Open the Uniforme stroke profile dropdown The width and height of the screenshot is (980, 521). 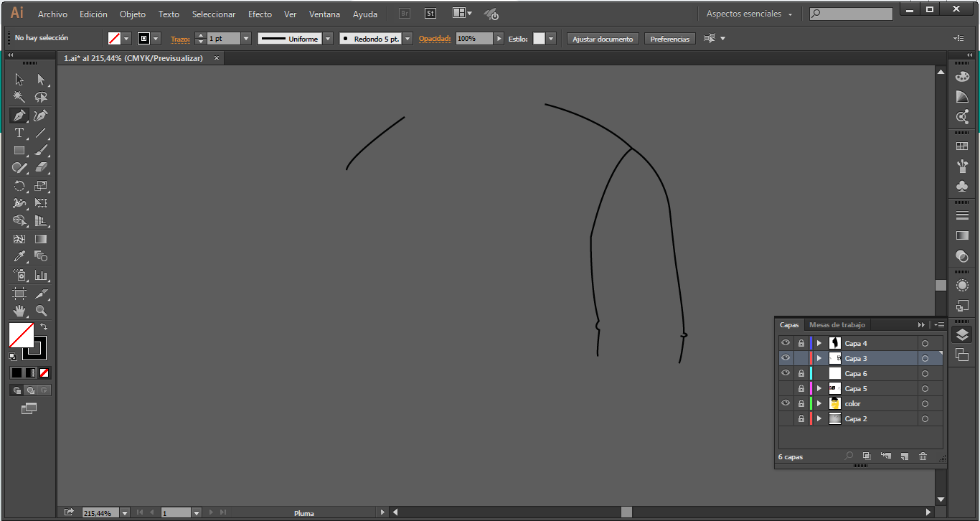point(328,39)
